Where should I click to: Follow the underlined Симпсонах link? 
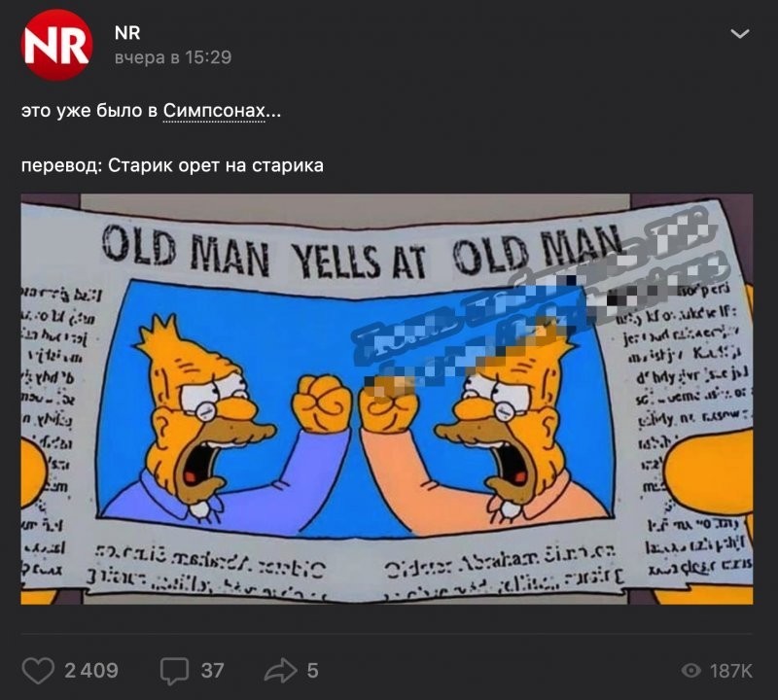tap(214, 110)
